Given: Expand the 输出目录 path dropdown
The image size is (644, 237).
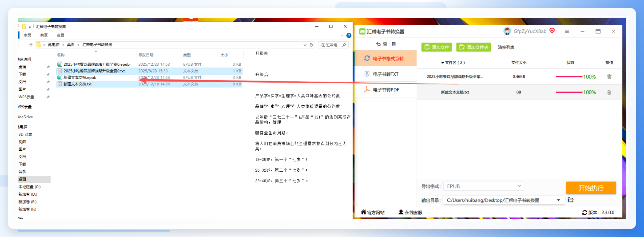Looking at the screenshot, I should [559, 200].
